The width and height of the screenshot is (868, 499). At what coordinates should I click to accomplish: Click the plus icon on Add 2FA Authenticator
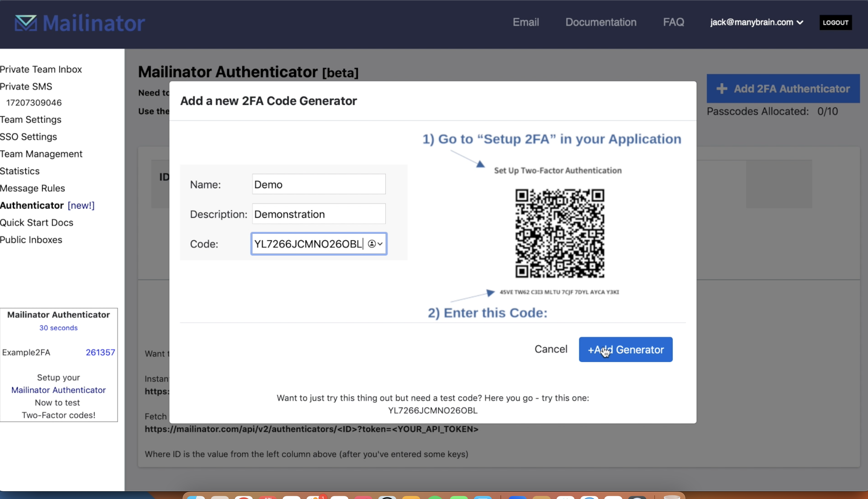point(722,89)
